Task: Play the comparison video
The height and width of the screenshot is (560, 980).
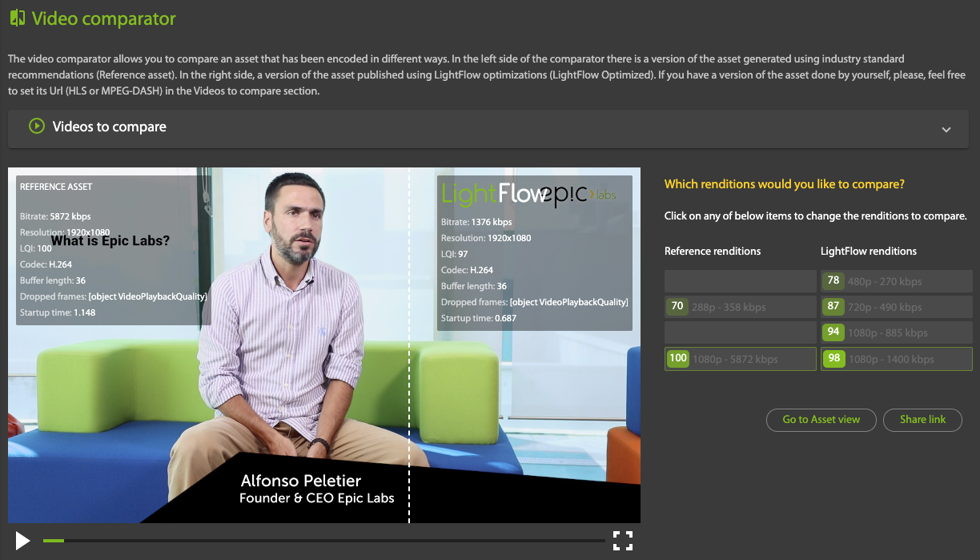Action: click(23, 541)
